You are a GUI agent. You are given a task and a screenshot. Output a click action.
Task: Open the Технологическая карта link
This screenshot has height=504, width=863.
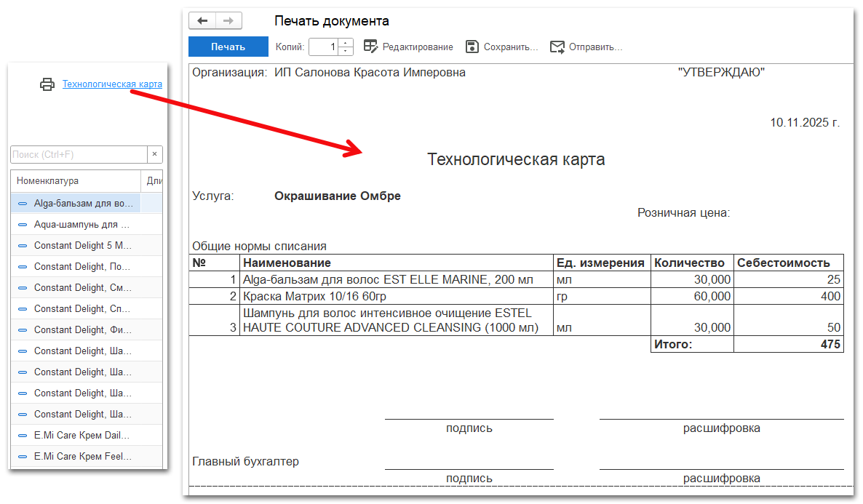(112, 84)
